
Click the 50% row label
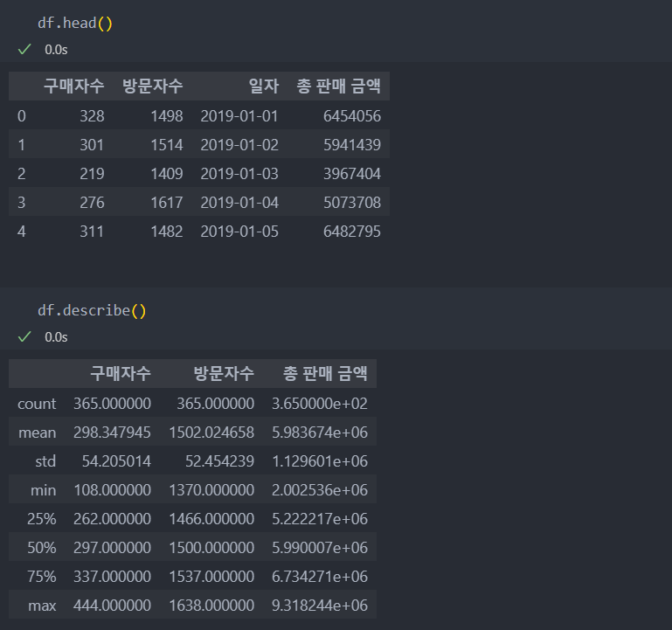(x=42, y=548)
